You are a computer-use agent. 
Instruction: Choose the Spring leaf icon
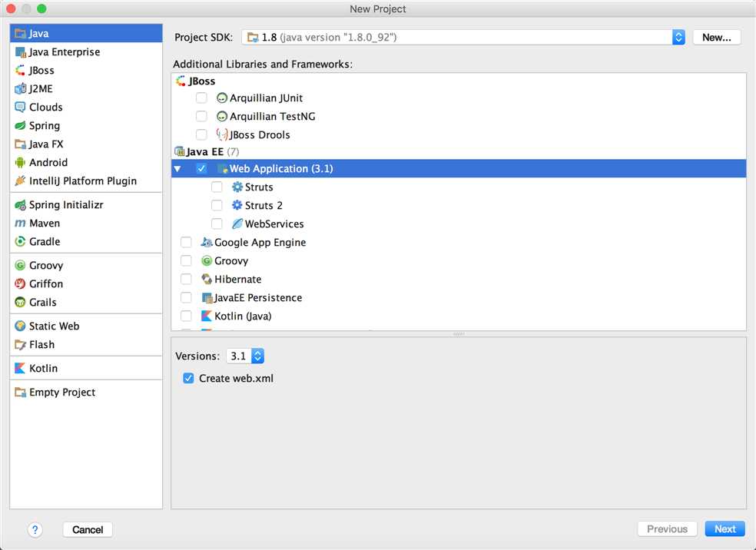pyautogui.click(x=20, y=126)
